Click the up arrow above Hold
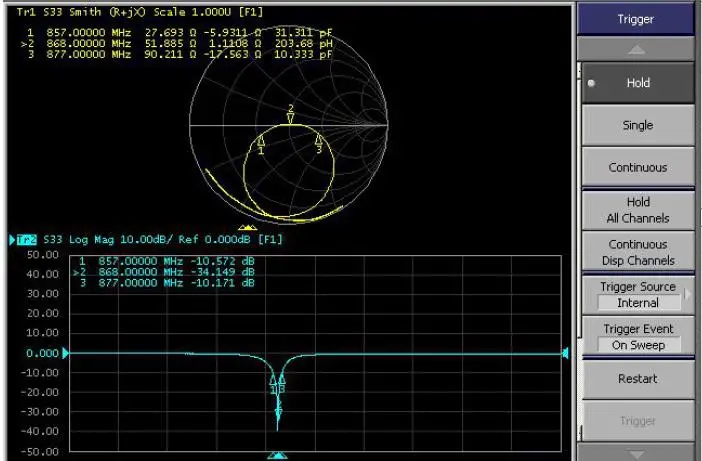The height and width of the screenshot is (461, 702). click(636, 49)
